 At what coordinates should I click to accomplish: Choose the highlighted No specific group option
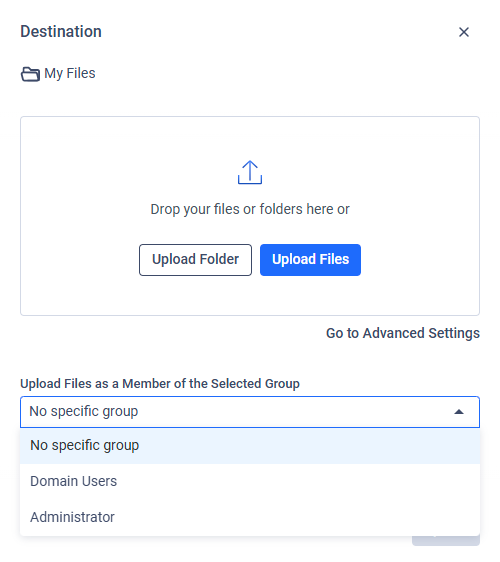(x=250, y=446)
